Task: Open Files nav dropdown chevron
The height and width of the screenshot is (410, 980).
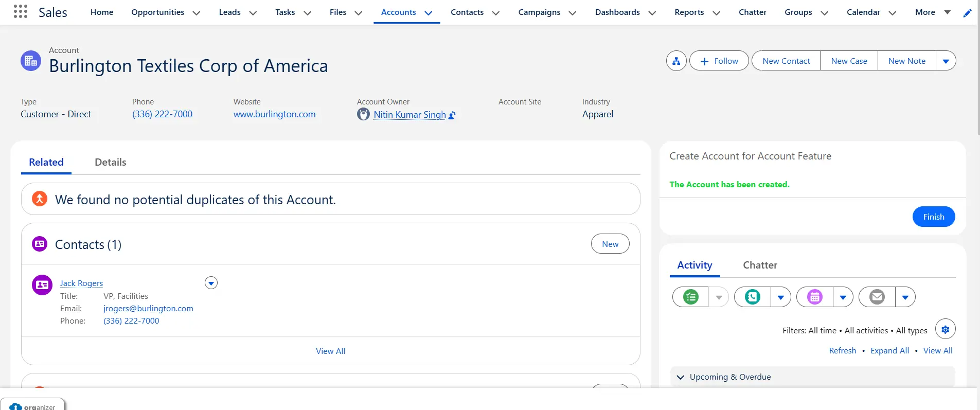Action: coord(358,13)
